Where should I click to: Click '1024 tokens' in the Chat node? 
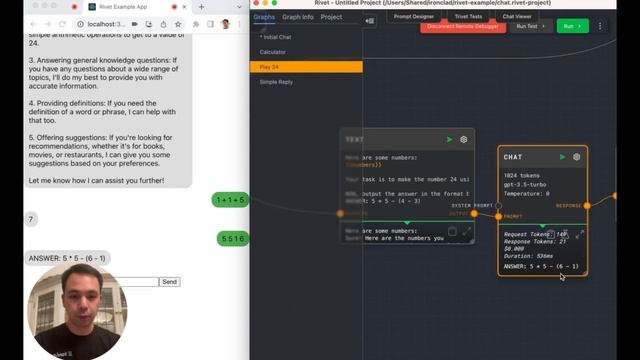click(522, 176)
